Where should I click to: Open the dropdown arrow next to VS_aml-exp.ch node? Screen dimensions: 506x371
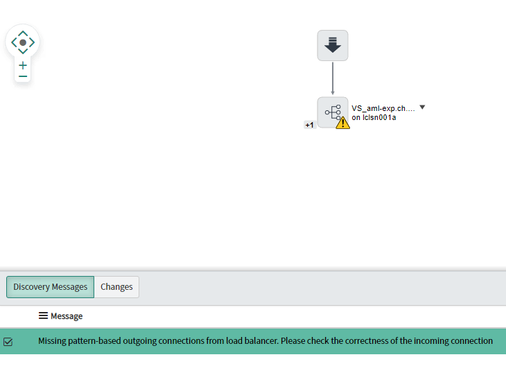[x=422, y=107]
